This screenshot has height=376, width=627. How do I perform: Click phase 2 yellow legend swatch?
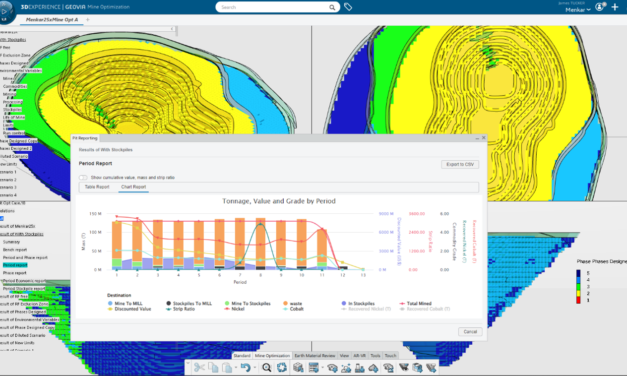[x=578, y=294]
